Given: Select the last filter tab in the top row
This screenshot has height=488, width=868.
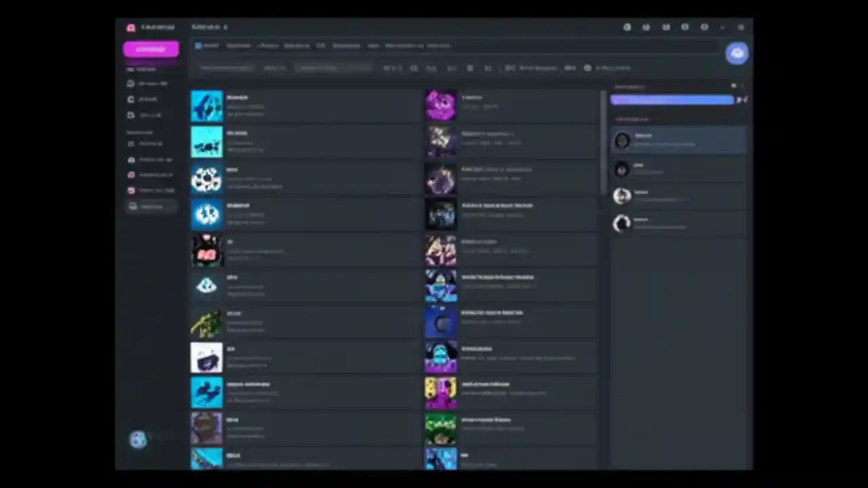Looking at the screenshot, I should [439, 45].
